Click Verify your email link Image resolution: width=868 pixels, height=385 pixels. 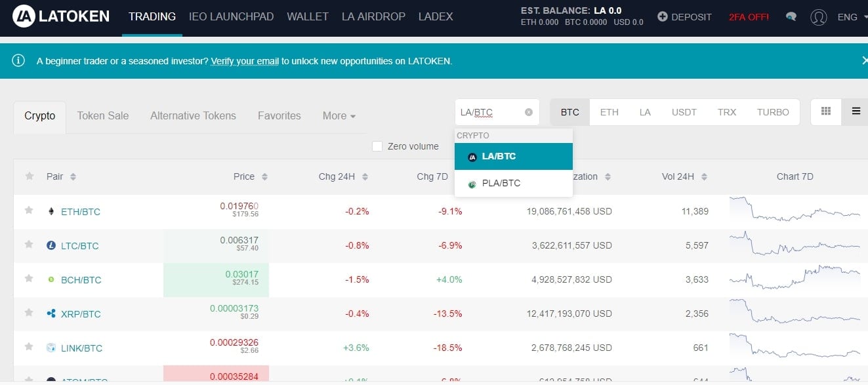(x=245, y=61)
